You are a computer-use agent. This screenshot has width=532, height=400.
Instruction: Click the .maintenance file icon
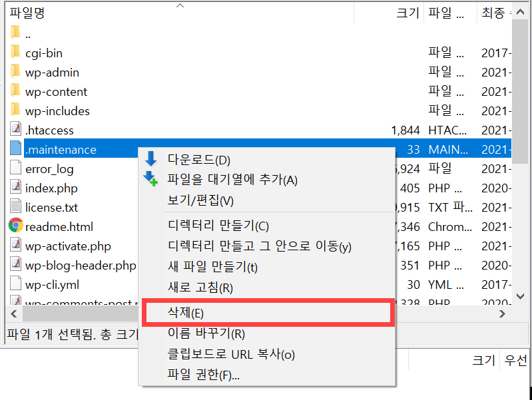tap(15, 148)
